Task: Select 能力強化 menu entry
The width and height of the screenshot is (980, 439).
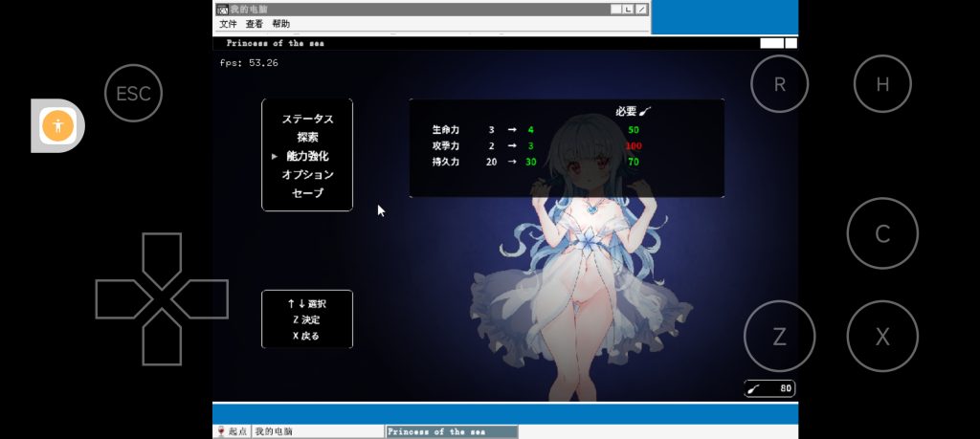Action: click(x=307, y=156)
